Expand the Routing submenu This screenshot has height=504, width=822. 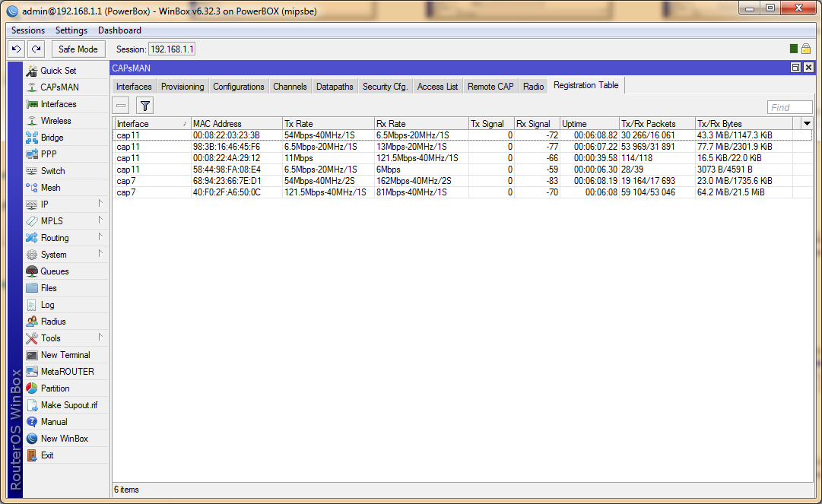pyautogui.click(x=53, y=238)
